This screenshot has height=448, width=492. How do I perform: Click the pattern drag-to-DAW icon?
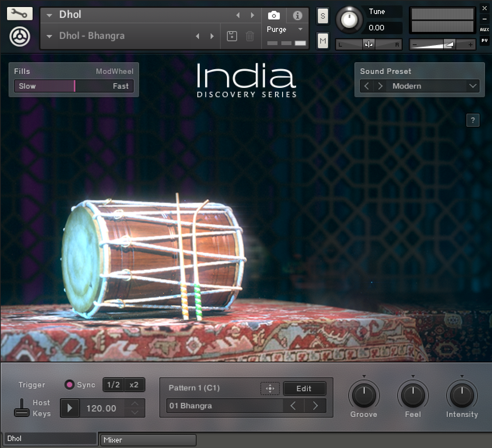pos(270,388)
